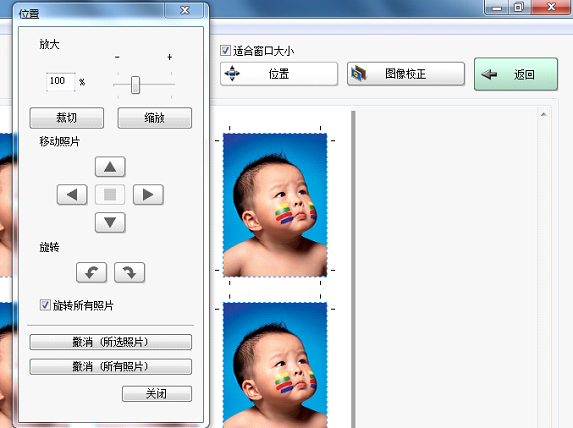Click the zoom percentage field showing 100
Image resolution: width=573 pixels, height=428 pixels.
(x=60, y=81)
